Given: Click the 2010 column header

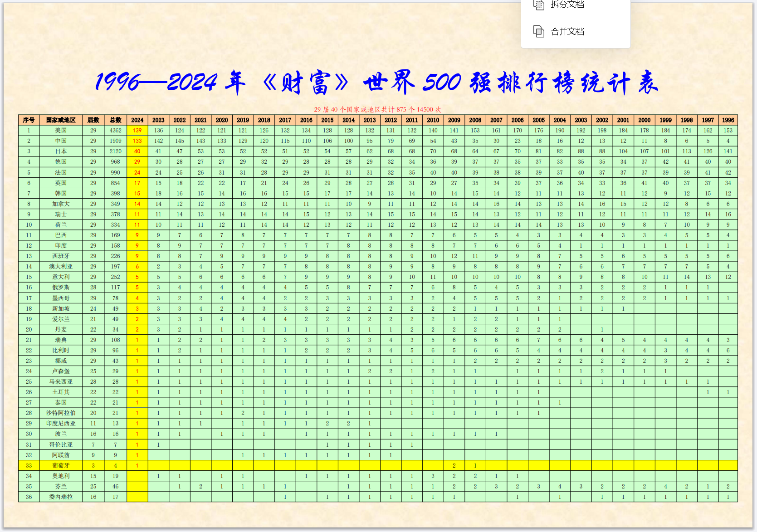Looking at the screenshot, I should click(x=433, y=120).
